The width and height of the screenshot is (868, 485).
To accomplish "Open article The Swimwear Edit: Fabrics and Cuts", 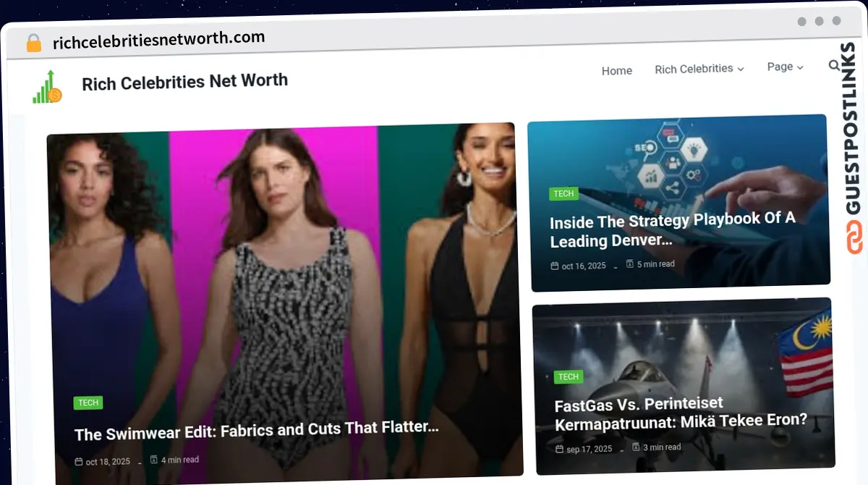I will (x=257, y=431).
